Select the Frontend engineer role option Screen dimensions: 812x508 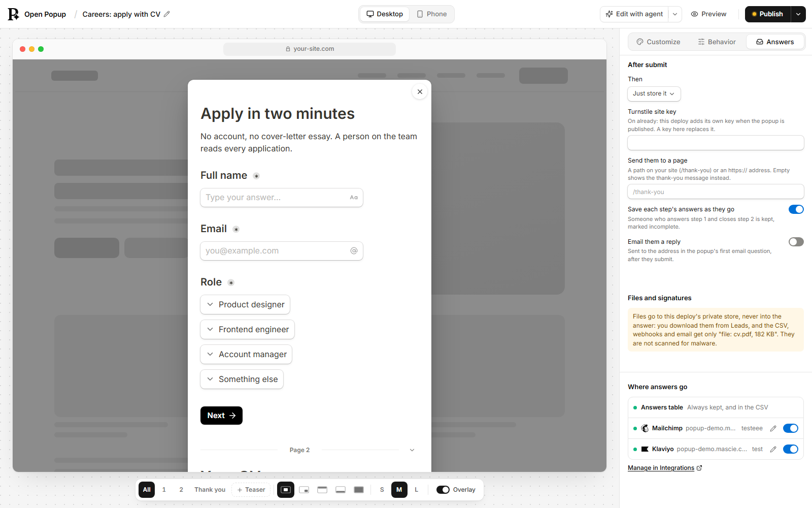click(x=248, y=330)
